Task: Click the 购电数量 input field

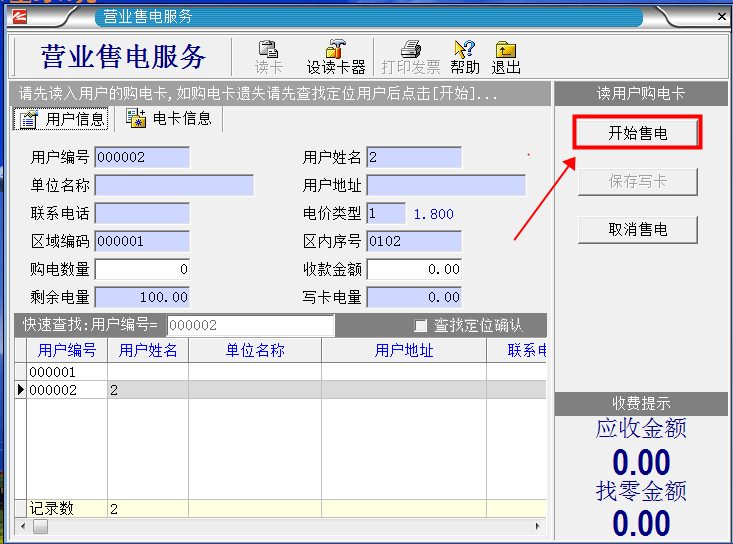Action: [x=142, y=270]
